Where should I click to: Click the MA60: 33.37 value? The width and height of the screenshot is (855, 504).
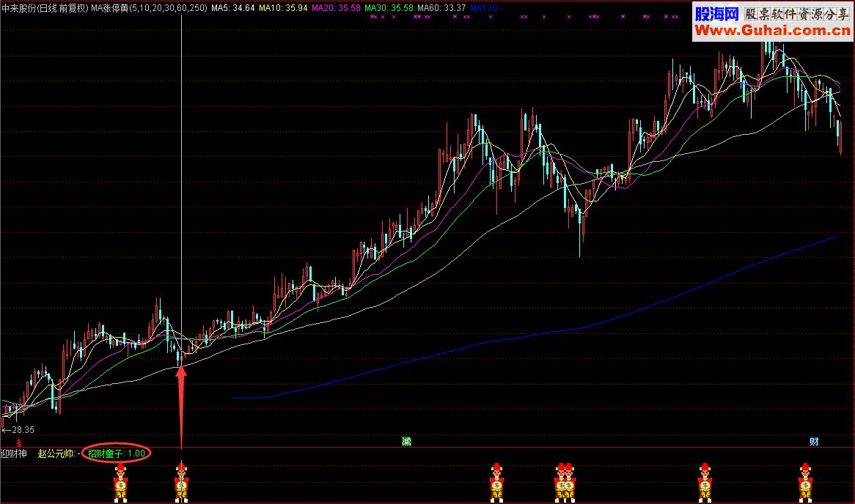441,8
